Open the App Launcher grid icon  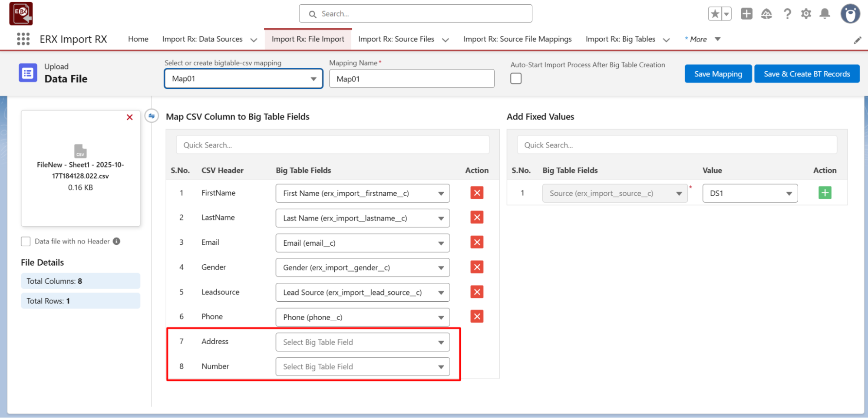coord(23,39)
